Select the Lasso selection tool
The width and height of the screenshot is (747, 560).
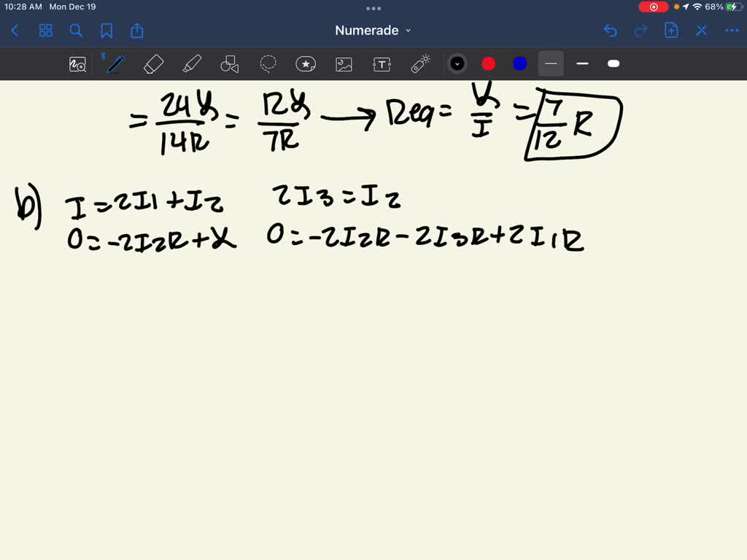(268, 64)
